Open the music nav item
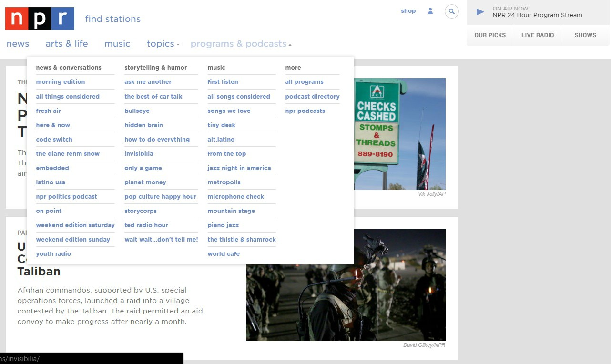Screen dimensions: 611x364 pyautogui.click(x=117, y=44)
